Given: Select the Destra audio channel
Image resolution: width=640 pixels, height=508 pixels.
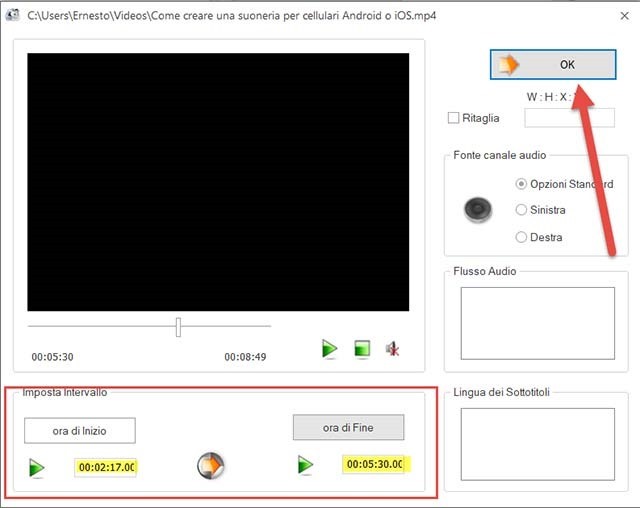Looking at the screenshot, I should (x=521, y=237).
